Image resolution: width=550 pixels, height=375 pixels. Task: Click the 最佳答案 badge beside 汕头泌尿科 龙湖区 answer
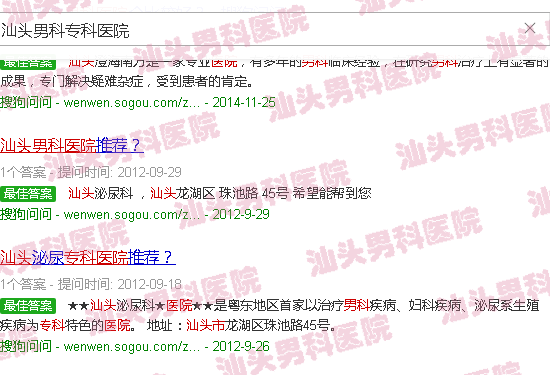click(28, 194)
